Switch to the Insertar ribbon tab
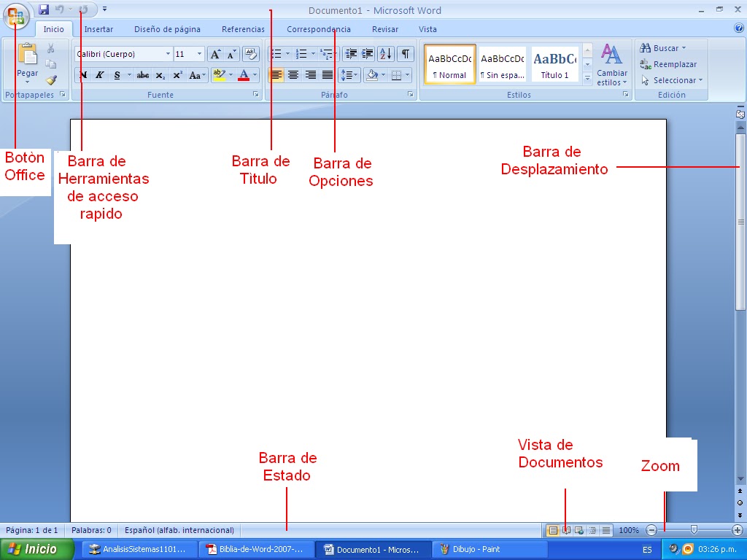This screenshot has height=560, width=747. [98, 29]
